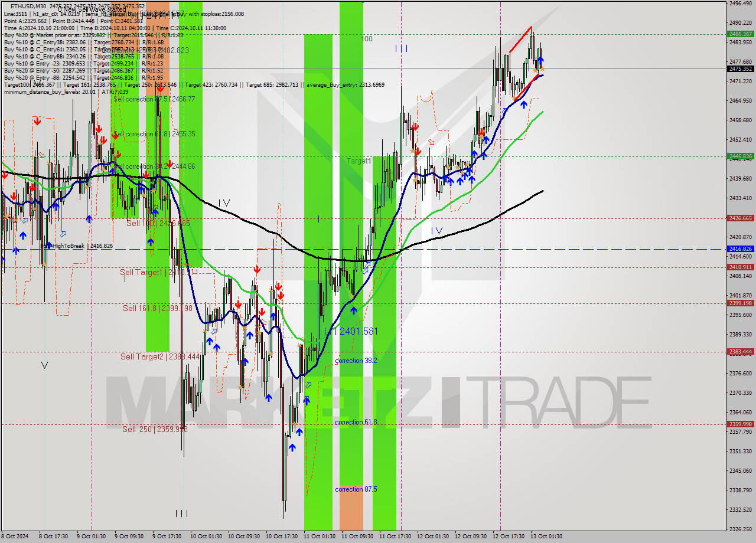
Task: Click the 12 Oct 09:30 time label
Action: pos(471,537)
